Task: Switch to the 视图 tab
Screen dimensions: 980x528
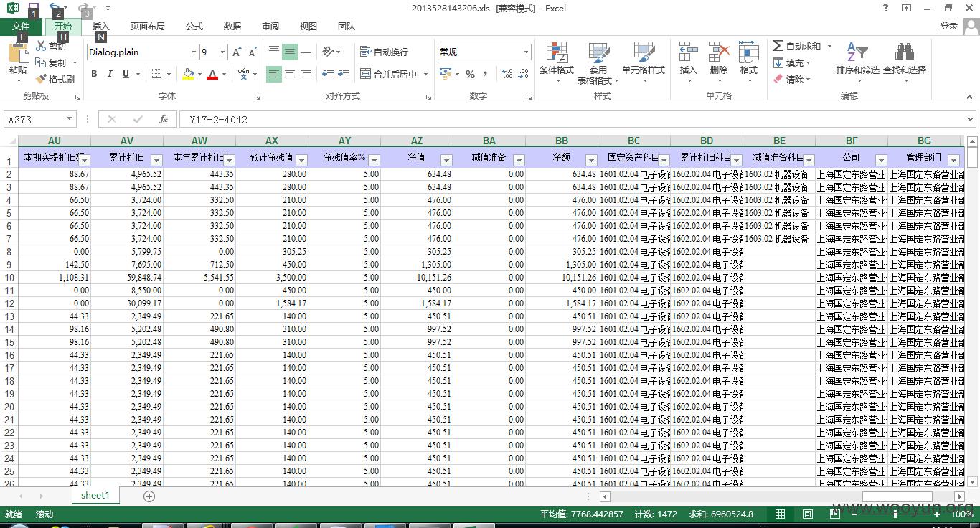Action: (308, 27)
